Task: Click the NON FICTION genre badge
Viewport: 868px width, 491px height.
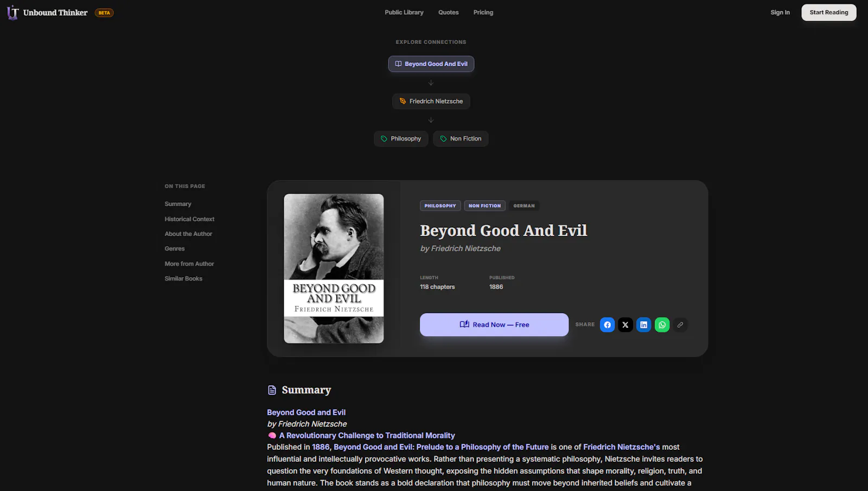Action: (485, 206)
